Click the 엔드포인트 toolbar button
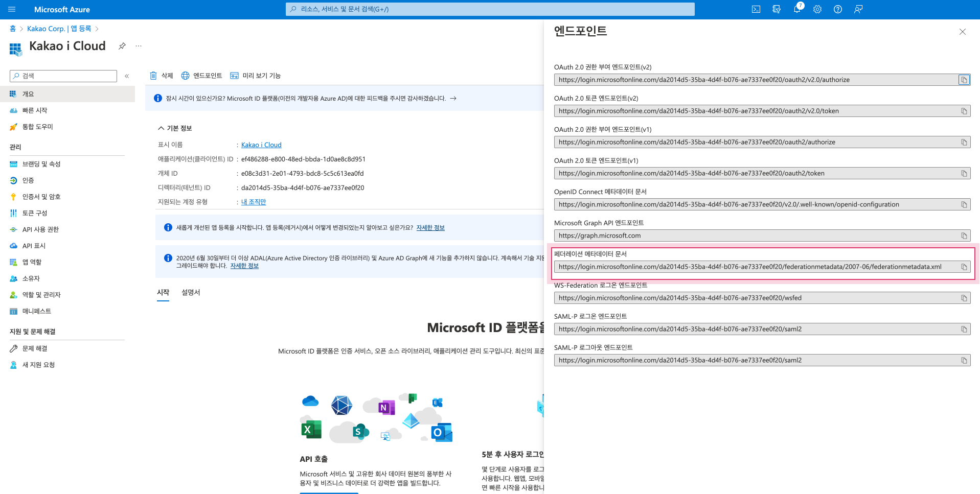 pos(202,76)
